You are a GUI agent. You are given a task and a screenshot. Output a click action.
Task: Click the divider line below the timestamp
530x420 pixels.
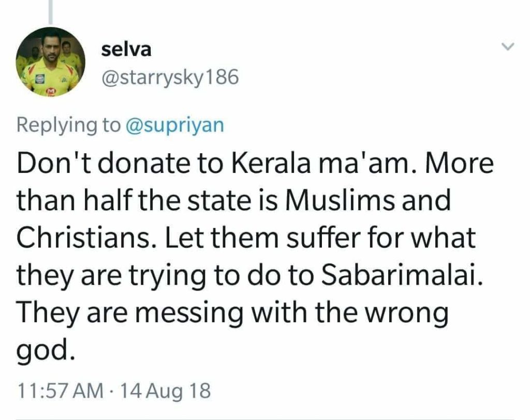265,418
